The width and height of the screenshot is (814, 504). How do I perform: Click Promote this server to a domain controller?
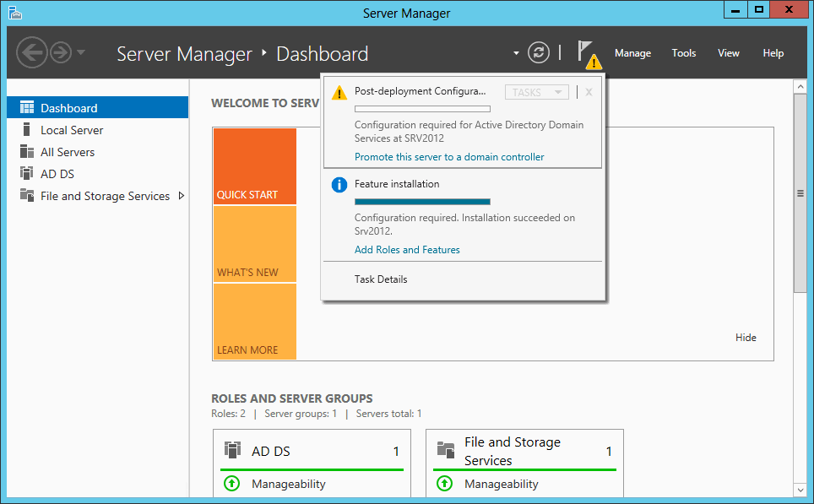coord(449,157)
